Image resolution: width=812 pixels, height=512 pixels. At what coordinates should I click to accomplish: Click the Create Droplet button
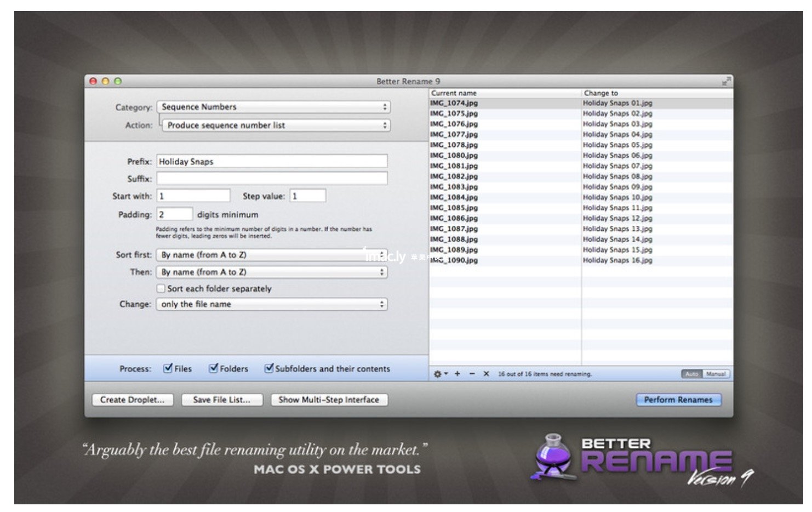click(x=132, y=400)
